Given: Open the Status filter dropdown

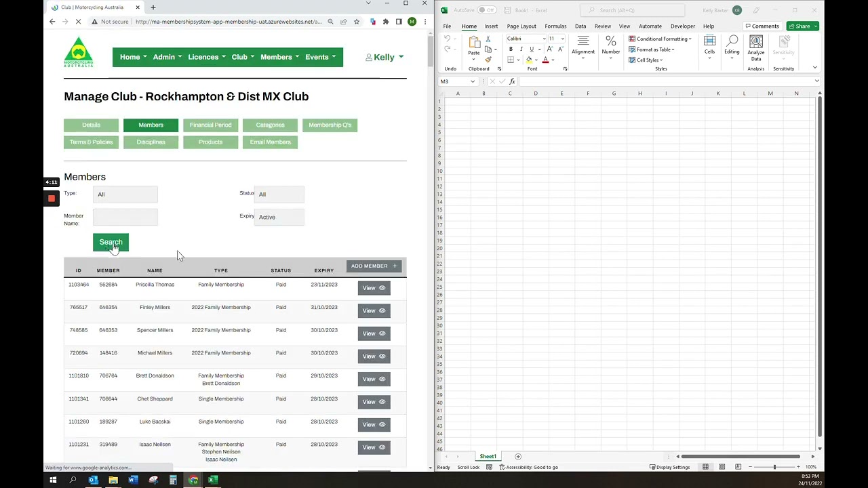Looking at the screenshot, I should coord(279,195).
